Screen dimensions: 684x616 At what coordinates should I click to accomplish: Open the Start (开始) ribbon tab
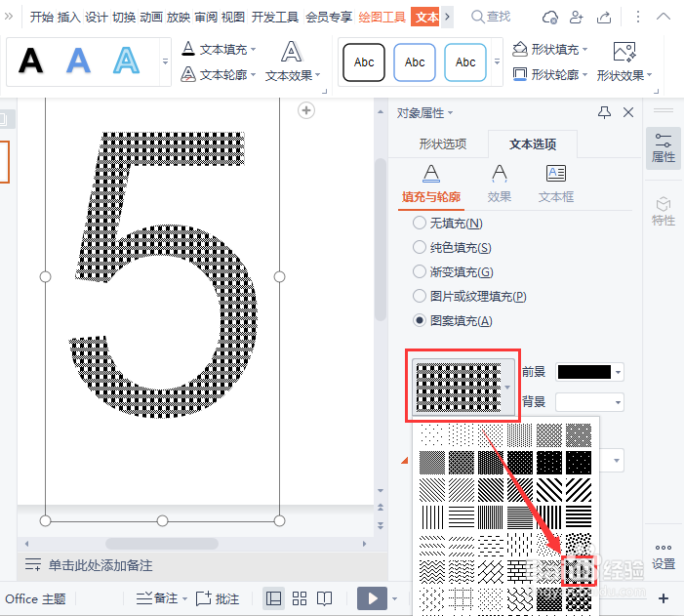[42, 17]
